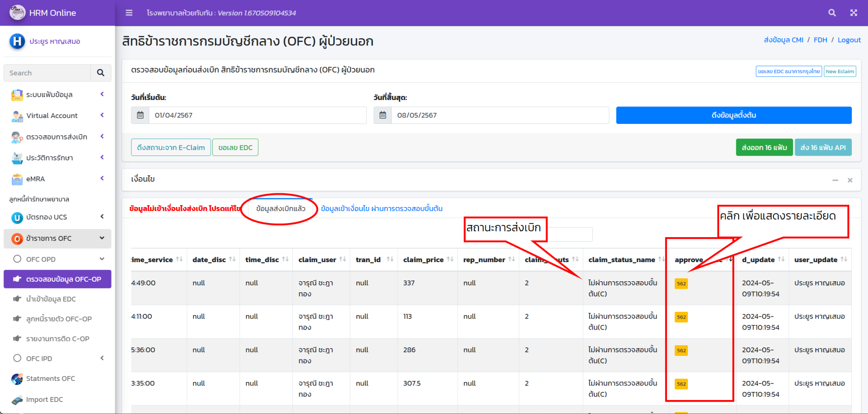Click the fullscreen expand icon in header
The image size is (868, 414).
854,13
